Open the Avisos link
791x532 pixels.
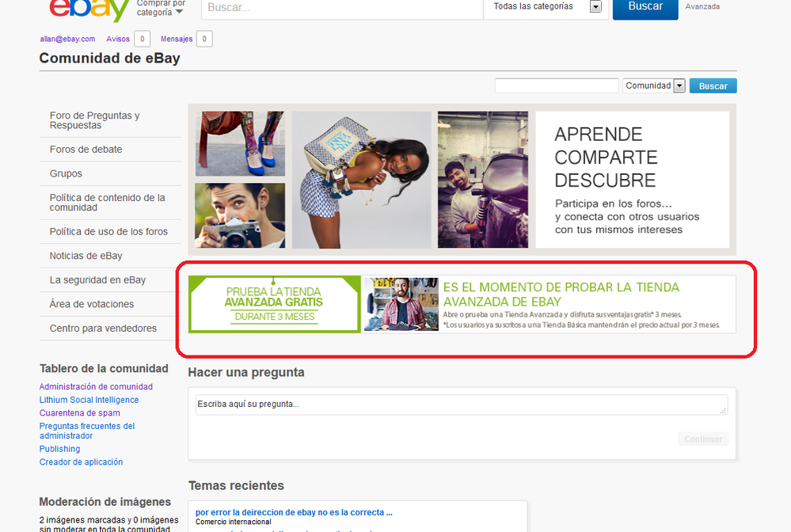pyautogui.click(x=118, y=39)
